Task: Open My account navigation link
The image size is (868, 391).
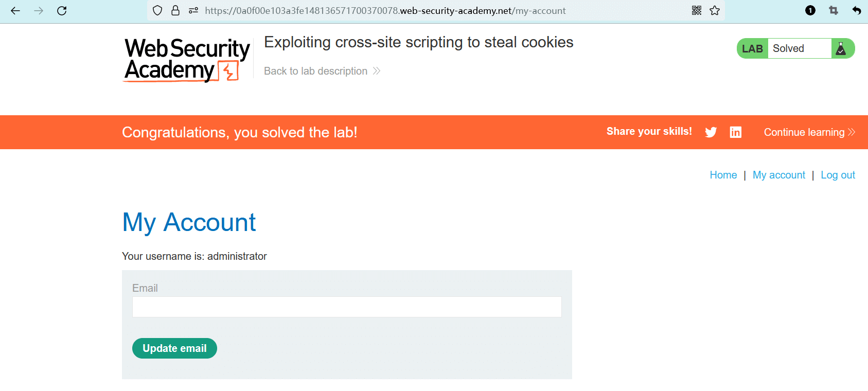Action: coord(778,175)
